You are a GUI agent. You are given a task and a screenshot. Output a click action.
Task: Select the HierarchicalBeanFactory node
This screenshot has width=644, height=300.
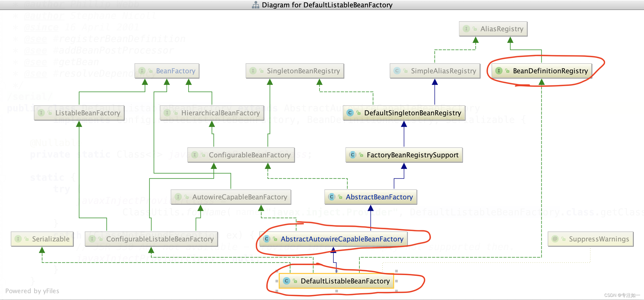(x=212, y=113)
